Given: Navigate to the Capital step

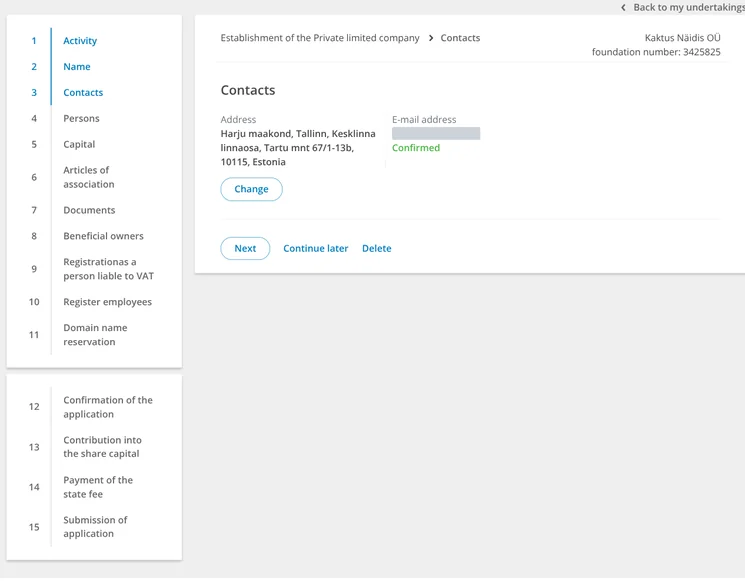Looking at the screenshot, I should [x=79, y=144].
